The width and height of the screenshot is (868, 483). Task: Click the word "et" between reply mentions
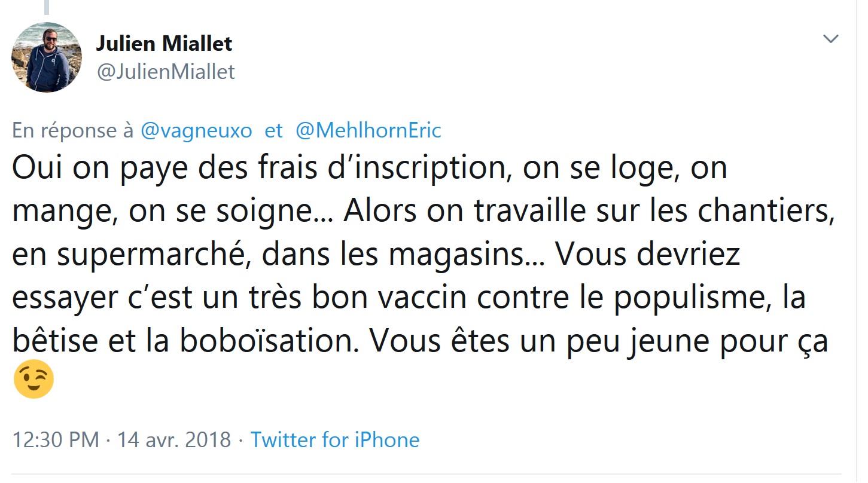click(x=273, y=131)
